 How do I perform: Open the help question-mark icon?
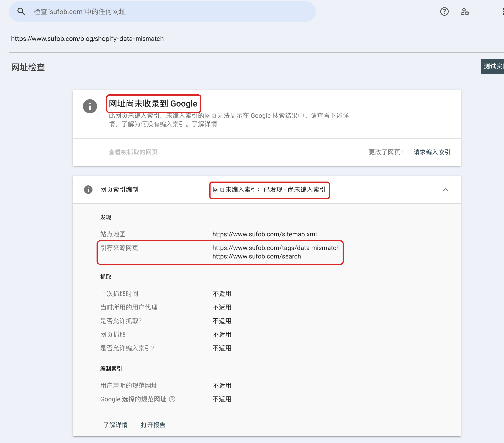[444, 12]
